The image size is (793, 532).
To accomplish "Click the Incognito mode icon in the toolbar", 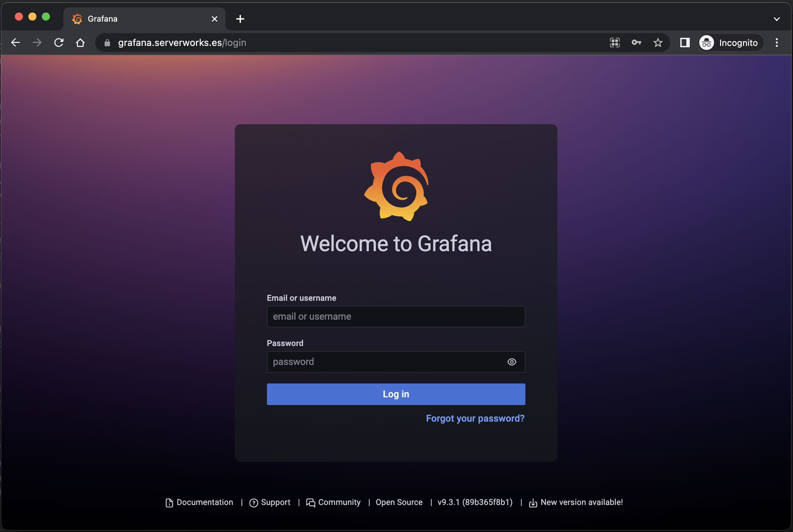I will point(707,43).
